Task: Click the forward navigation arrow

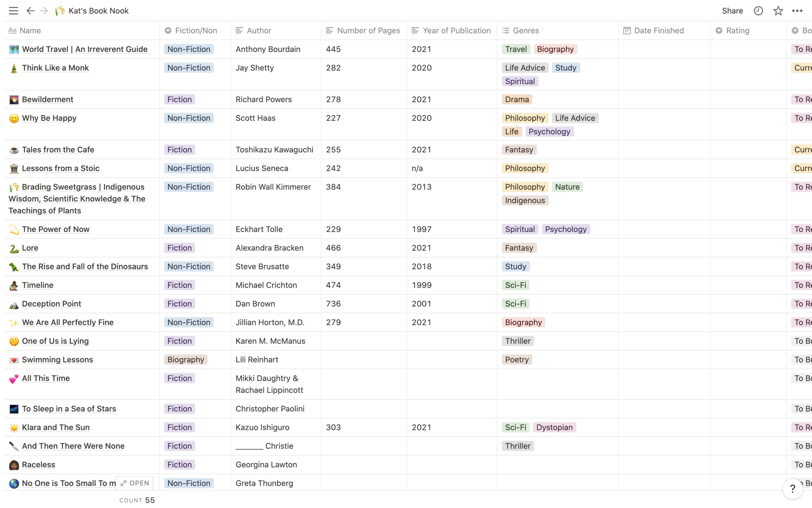Action: click(44, 11)
